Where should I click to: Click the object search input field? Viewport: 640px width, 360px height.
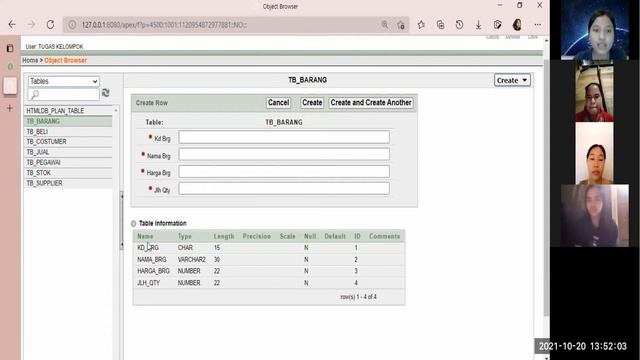64,95
